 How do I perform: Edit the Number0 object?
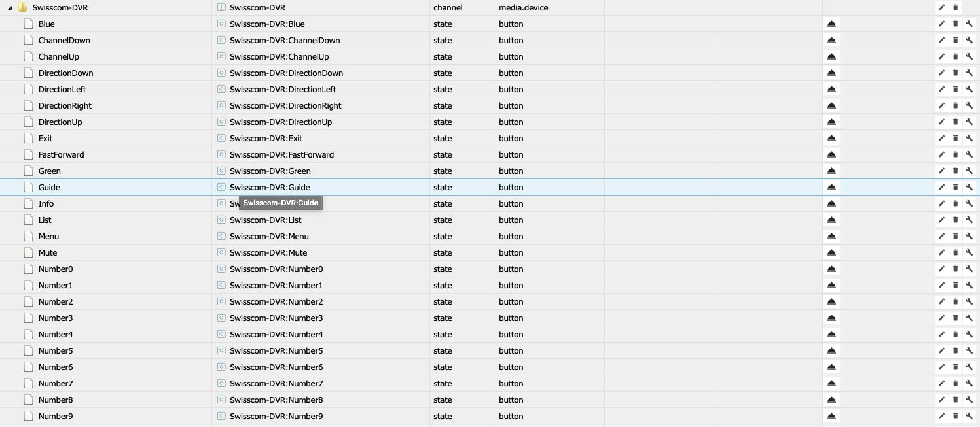click(x=941, y=269)
